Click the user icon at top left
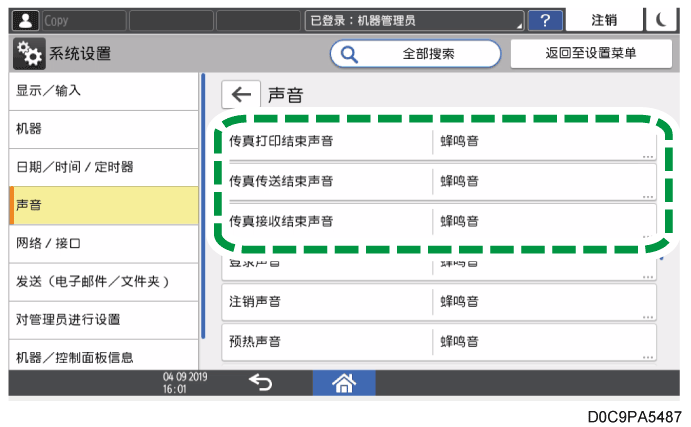This screenshot has width=691, height=427. click(x=25, y=20)
